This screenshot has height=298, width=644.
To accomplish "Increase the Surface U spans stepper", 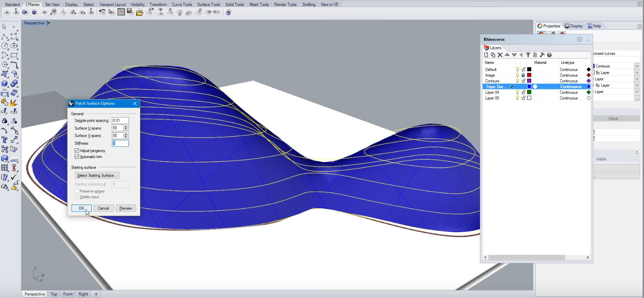I will click(x=126, y=127).
